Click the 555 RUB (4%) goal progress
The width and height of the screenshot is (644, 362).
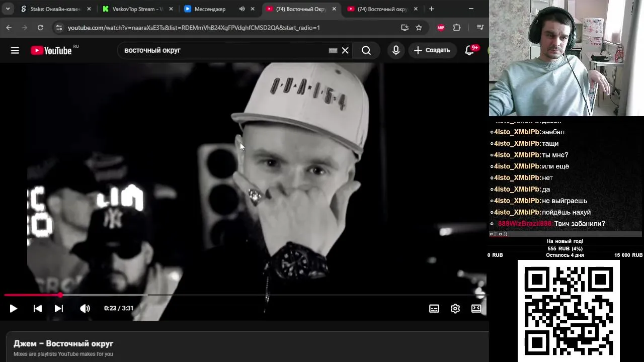[565, 248]
